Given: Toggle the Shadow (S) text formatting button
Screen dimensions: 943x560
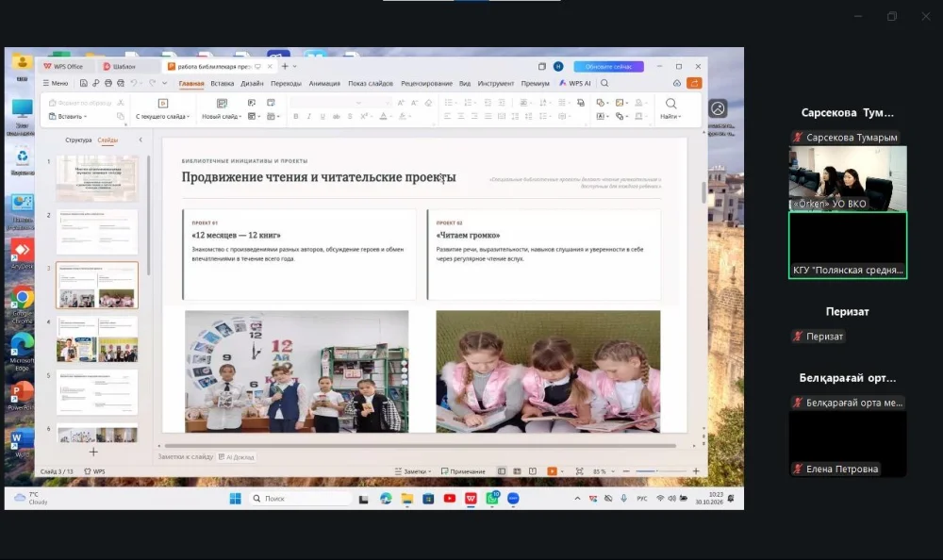Looking at the screenshot, I should pos(350,116).
